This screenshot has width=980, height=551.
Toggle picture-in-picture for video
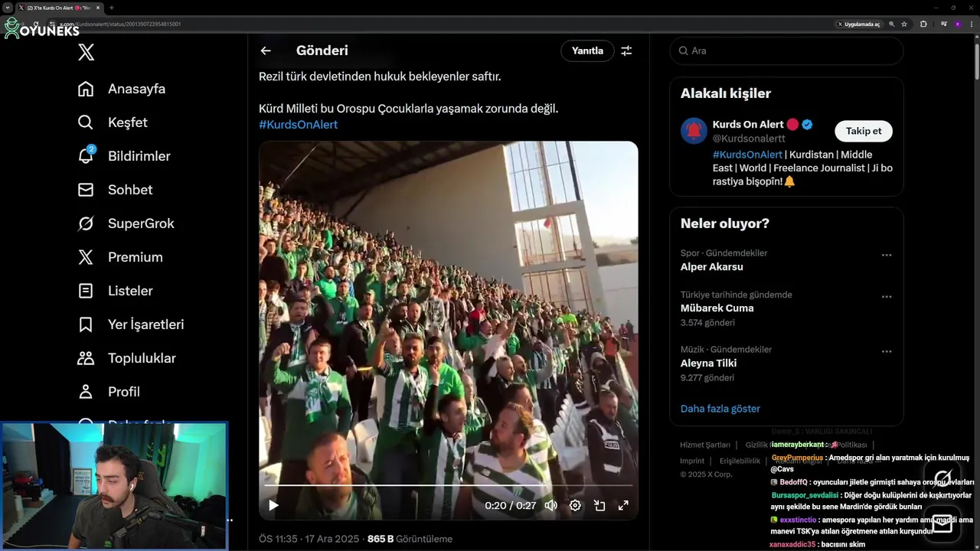599,505
